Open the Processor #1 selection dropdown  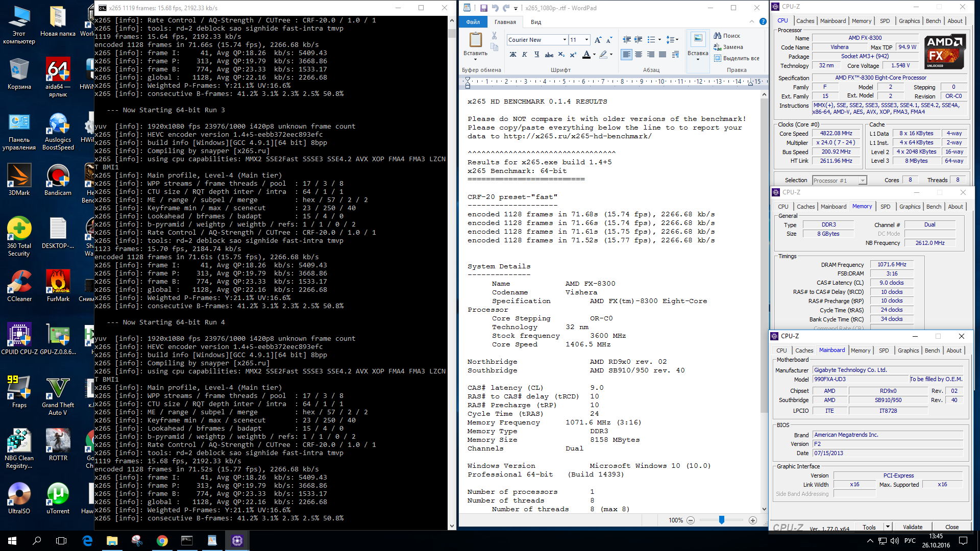(x=862, y=180)
